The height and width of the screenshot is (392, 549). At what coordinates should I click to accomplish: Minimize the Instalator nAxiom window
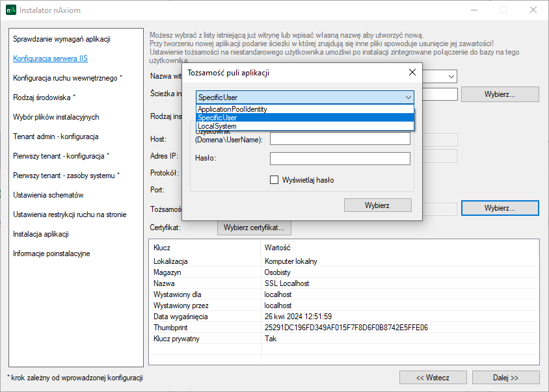pos(474,10)
